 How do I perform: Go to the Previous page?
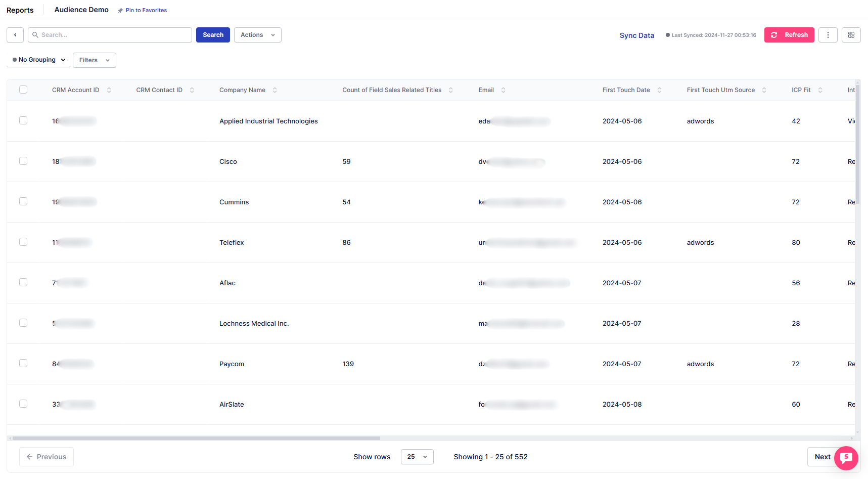point(47,457)
